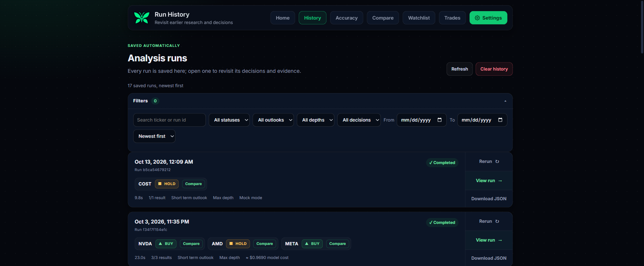Screen dimensions: 644x266
Task: Go to the Trades tab
Action: (x=452, y=18)
